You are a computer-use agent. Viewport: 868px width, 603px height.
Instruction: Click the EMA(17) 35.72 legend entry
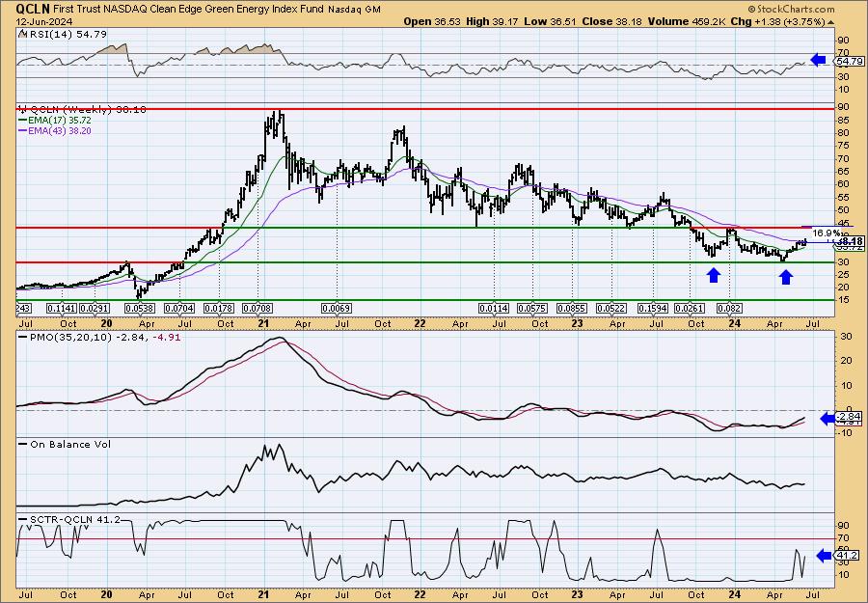pyautogui.click(x=55, y=121)
